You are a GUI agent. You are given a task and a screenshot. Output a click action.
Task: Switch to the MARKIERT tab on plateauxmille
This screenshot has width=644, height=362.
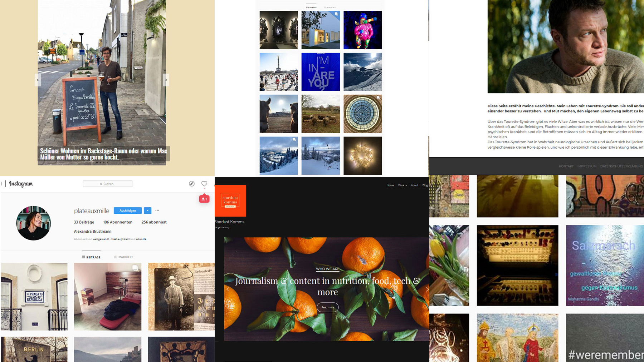(123, 257)
